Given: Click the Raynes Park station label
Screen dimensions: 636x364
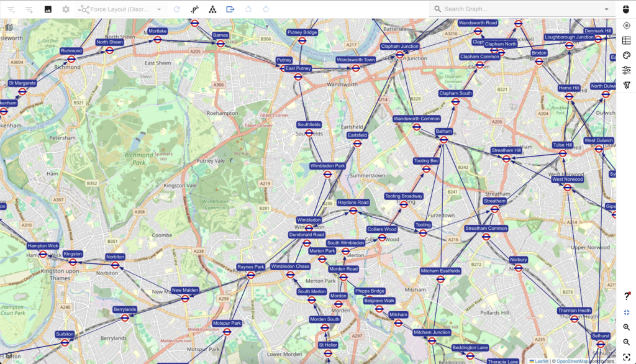Looking at the screenshot, I should coord(251,267).
